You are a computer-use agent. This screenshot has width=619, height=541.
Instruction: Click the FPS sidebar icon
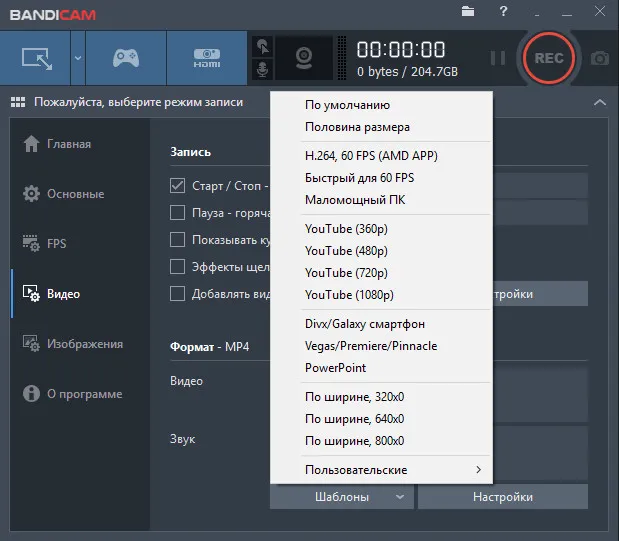pyautogui.click(x=31, y=244)
